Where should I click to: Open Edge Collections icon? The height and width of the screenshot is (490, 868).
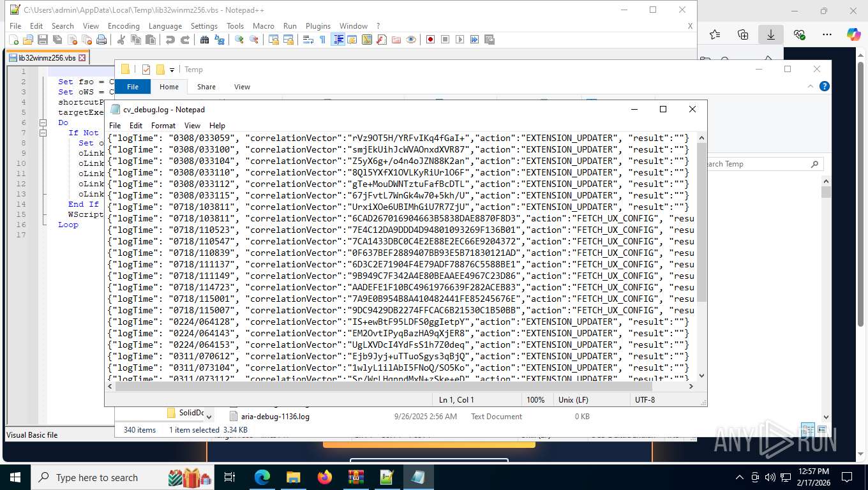743,34
